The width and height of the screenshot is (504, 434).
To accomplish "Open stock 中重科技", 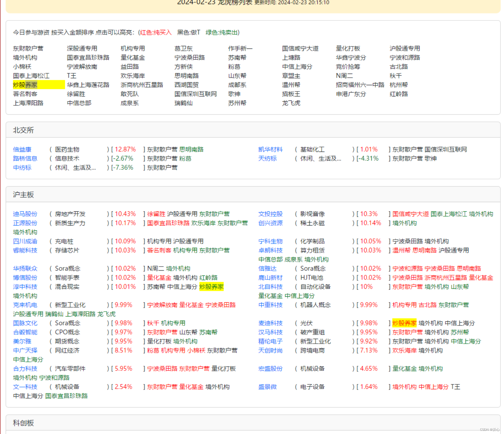I will [270, 305].
